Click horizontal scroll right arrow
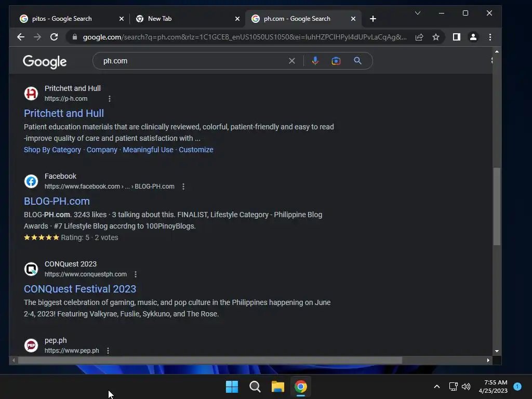 pyautogui.click(x=488, y=361)
